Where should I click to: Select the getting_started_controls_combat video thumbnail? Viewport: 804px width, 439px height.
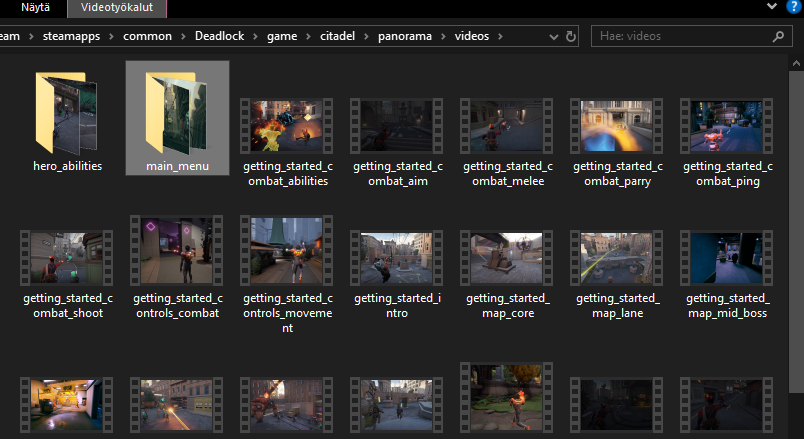pos(176,250)
